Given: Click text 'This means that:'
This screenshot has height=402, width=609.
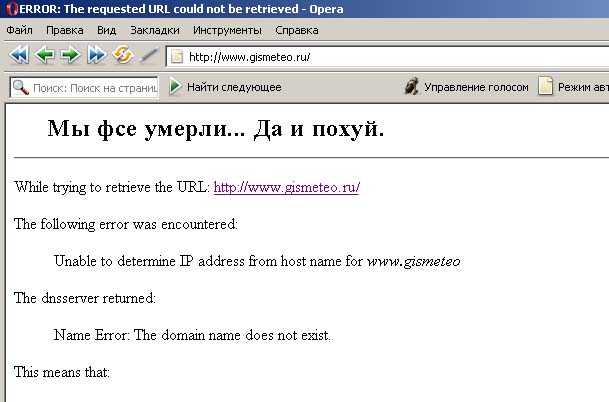Looking at the screenshot, I should 62,372.
